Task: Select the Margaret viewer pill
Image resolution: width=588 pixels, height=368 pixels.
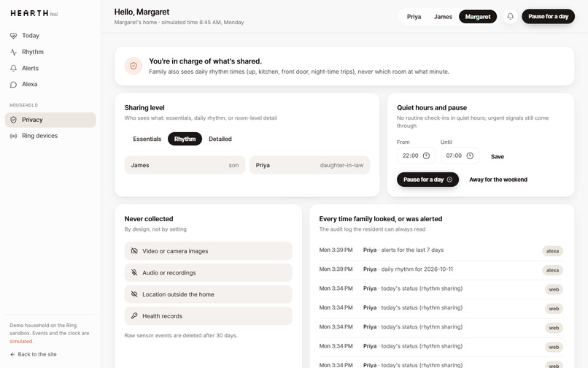Action: point(478,17)
